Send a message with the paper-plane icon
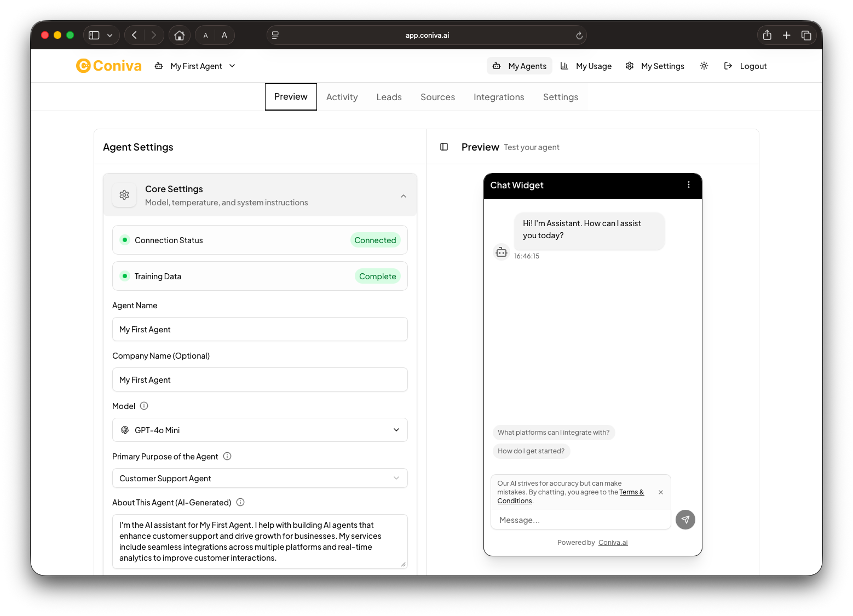 pyautogui.click(x=685, y=519)
